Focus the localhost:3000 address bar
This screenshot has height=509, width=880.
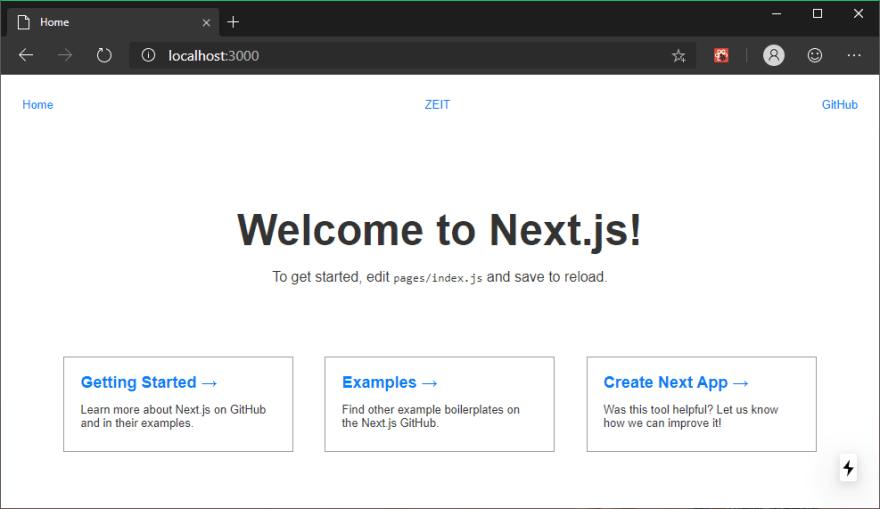(412, 55)
